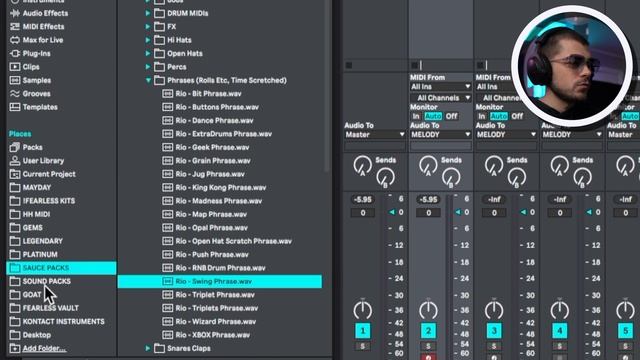
Task: Open the Plug-Ins browser category
Action: (30, 53)
